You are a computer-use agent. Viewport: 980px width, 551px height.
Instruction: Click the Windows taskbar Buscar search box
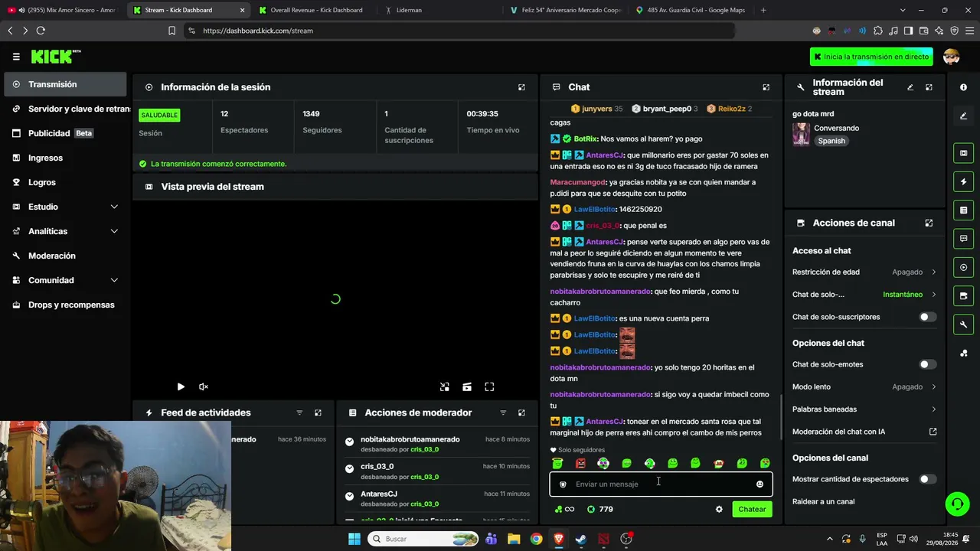tap(423, 539)
